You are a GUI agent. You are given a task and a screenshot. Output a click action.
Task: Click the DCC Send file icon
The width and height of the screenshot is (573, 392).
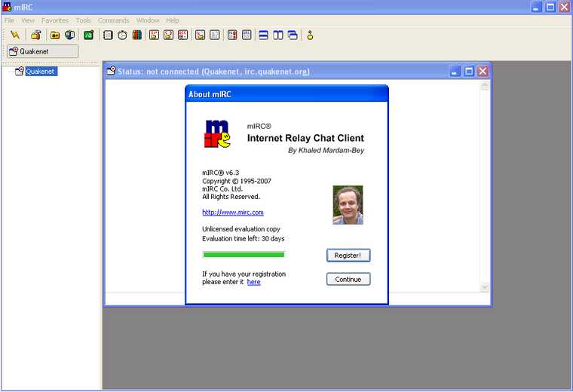coord(154,35)
